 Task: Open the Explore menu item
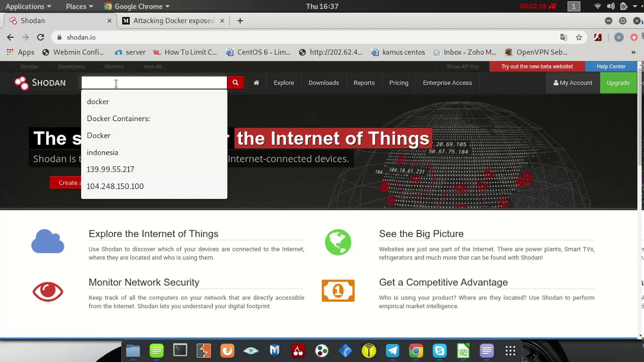(x=284, y=82)
